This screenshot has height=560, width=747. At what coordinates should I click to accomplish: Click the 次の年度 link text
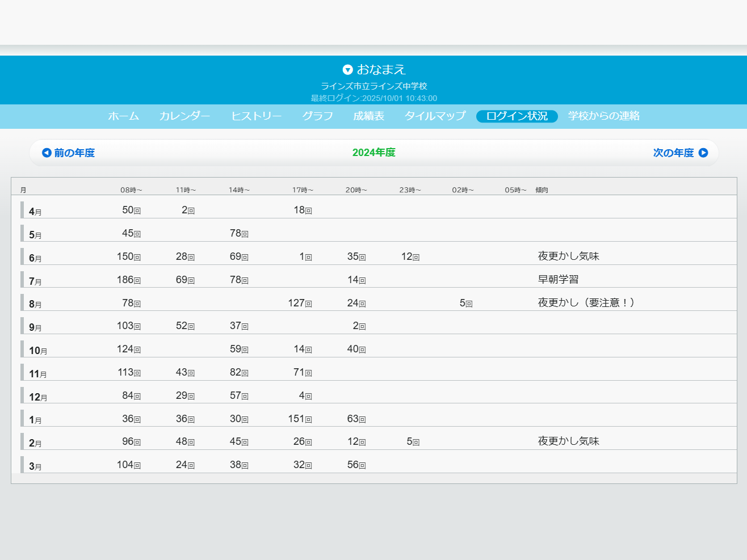(673, 153)
